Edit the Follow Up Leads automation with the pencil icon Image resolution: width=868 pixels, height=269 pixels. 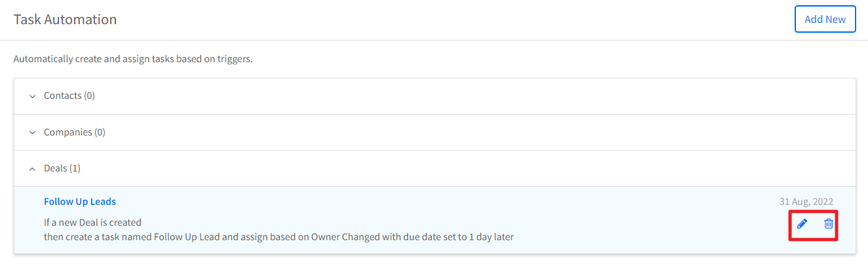[802, 224]
